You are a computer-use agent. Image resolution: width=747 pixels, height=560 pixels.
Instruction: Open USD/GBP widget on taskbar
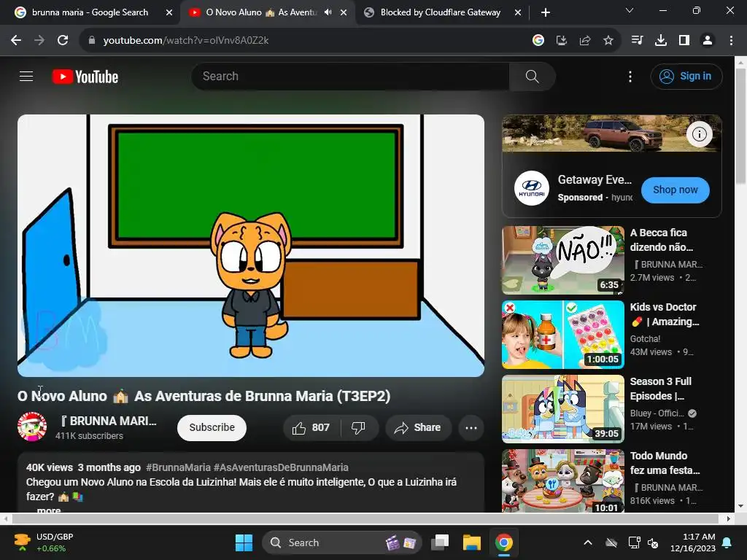click(x=44, y=542)
